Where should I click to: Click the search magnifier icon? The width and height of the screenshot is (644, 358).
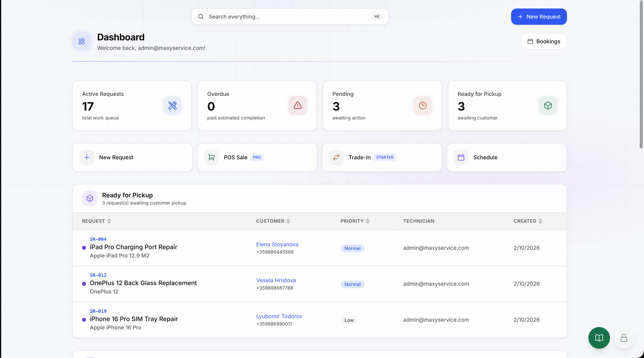[201, 16]
